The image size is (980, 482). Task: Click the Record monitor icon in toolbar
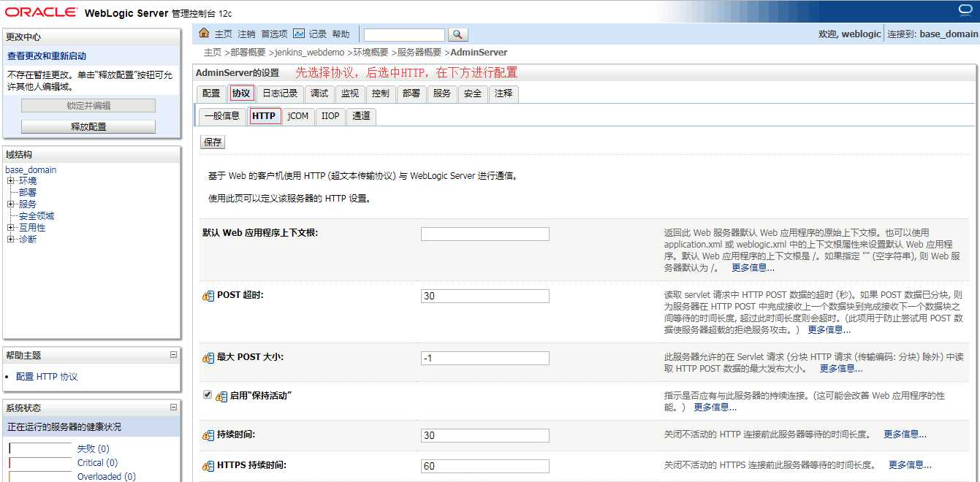(299, 34)
